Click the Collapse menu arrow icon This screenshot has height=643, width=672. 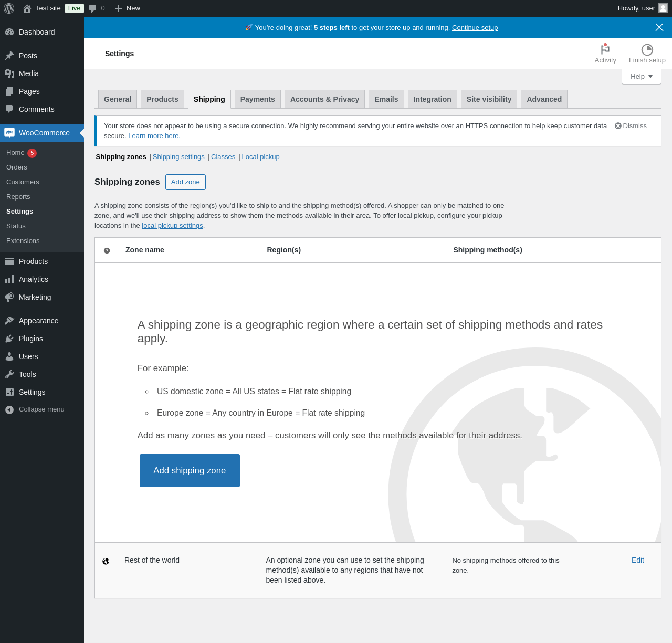pos(9,409)
